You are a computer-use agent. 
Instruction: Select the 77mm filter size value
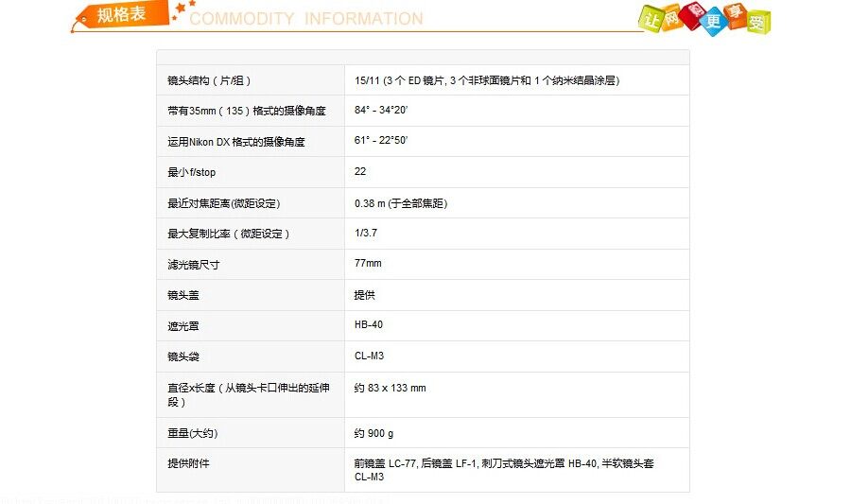click(x=368, y=263)
